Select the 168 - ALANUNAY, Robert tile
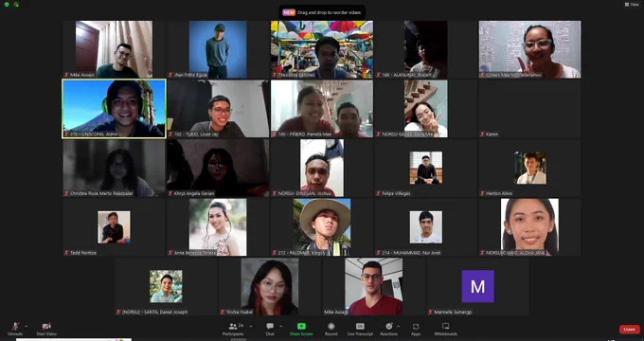The image size is (644, 341). (425, 49)
